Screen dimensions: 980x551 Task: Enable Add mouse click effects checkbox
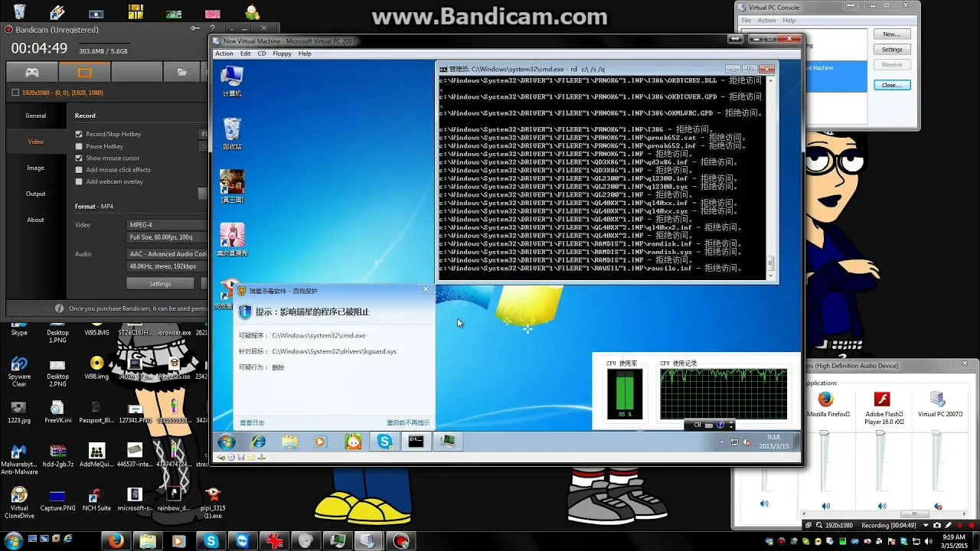[79, 170]
